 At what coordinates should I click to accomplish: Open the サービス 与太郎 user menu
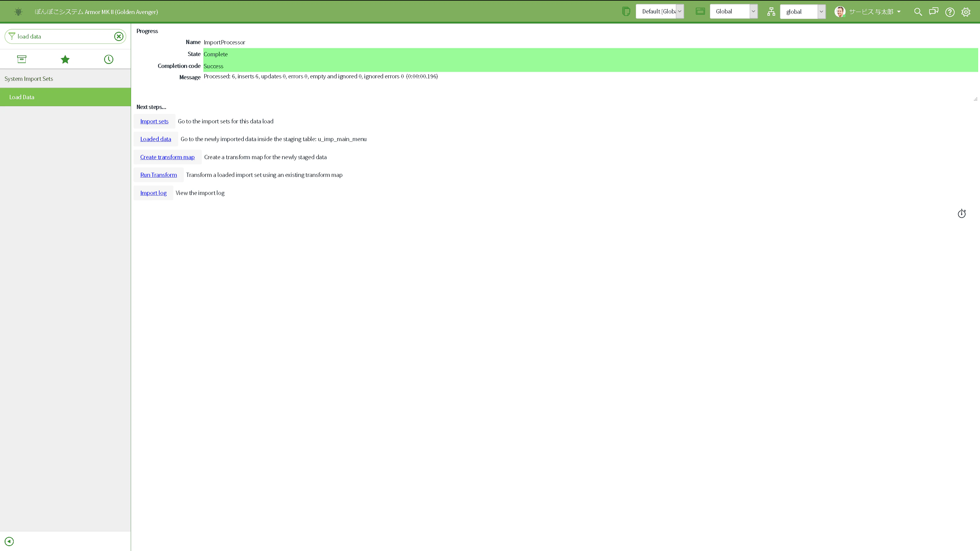pyautogui.click(x=875, y=12)
